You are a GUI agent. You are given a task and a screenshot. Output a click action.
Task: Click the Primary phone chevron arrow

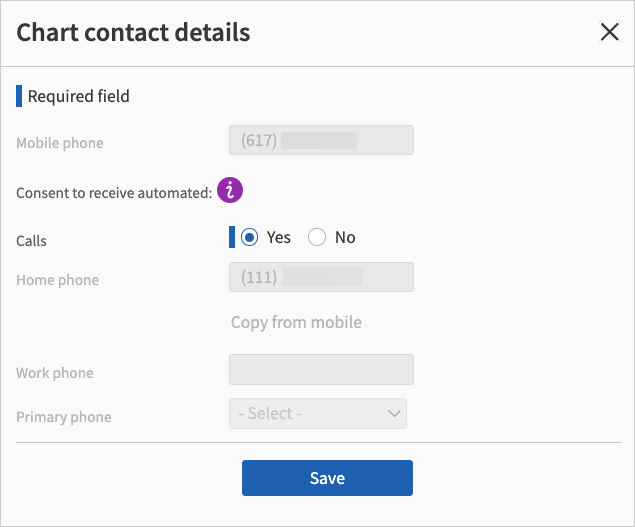394,413
